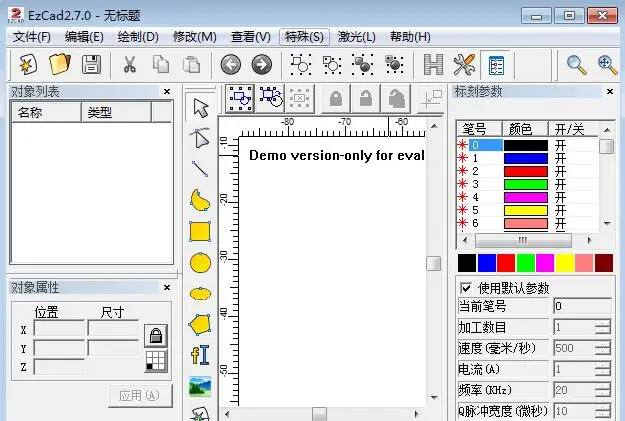This screenshot has height=421, width=625.
Task: Toggle pen 0 on/off state 开
Action: 560,145
